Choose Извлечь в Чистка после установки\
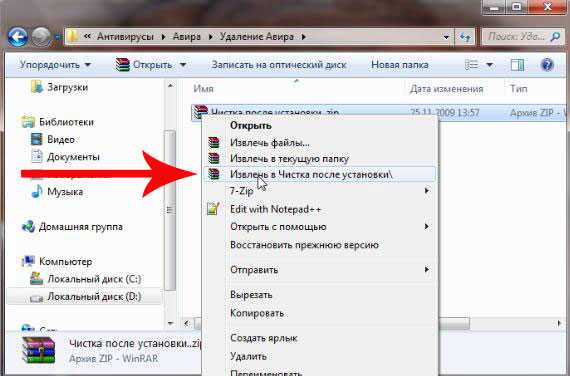570x376 pixels. click(319, 174)
